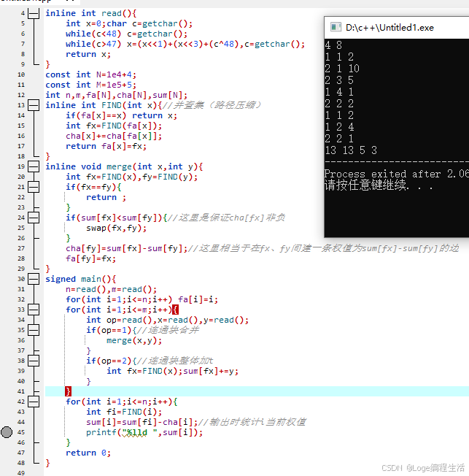Click the declaration 'int n,m,fa[N],cha[N],sum[N];'
469x476 pixels.
[116, 95]
